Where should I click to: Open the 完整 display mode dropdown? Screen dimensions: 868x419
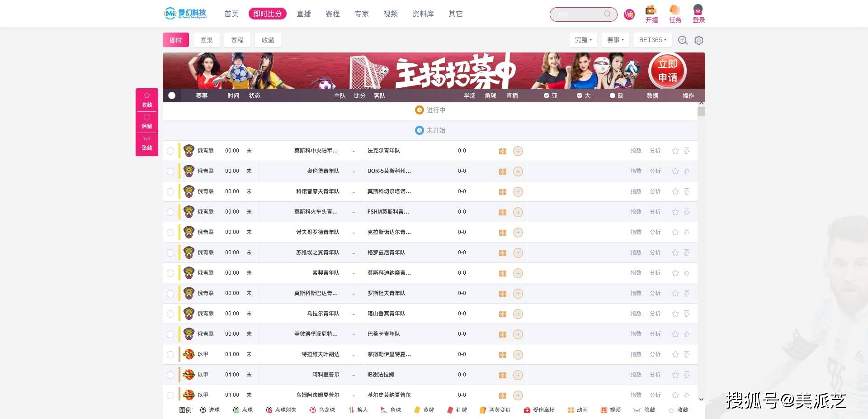(x=583, y=40)
